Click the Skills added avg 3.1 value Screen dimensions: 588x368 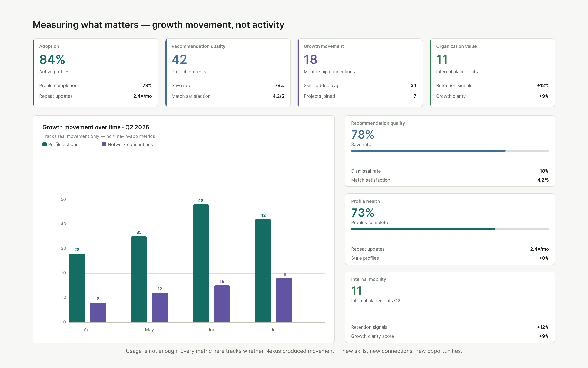[x=413, y=85]
